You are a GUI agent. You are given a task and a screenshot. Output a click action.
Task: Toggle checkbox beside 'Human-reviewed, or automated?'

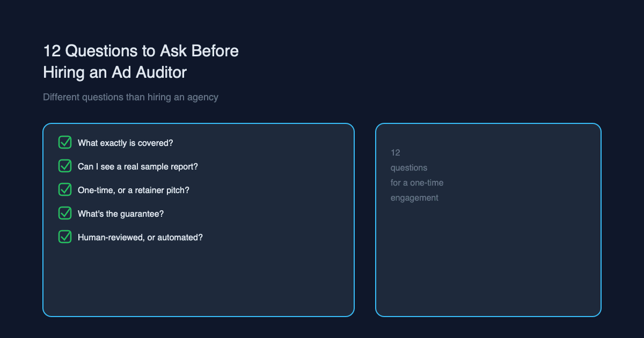coord(65,237)
